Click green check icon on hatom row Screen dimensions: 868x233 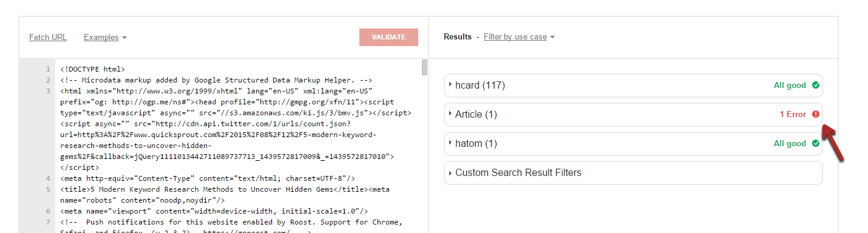pyautogui.click(x=815, y=143)
